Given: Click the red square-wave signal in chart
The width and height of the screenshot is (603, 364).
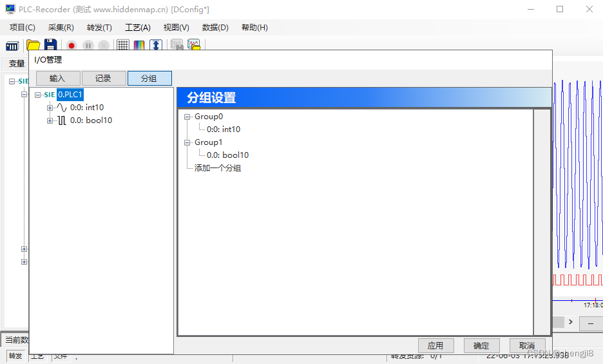Looking at the screenshot, I should pos(578,280).
